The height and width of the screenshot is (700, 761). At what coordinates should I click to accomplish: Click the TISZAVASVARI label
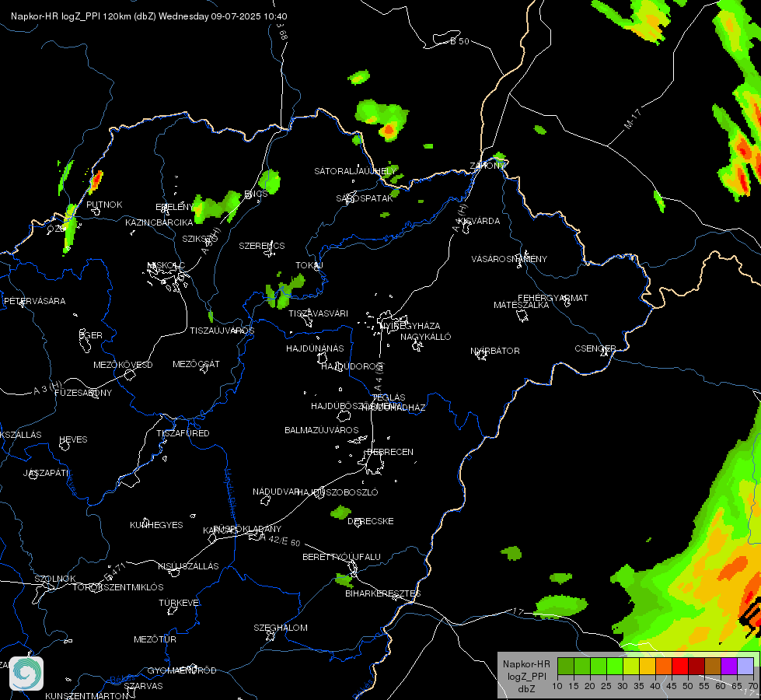coord(318,313)
